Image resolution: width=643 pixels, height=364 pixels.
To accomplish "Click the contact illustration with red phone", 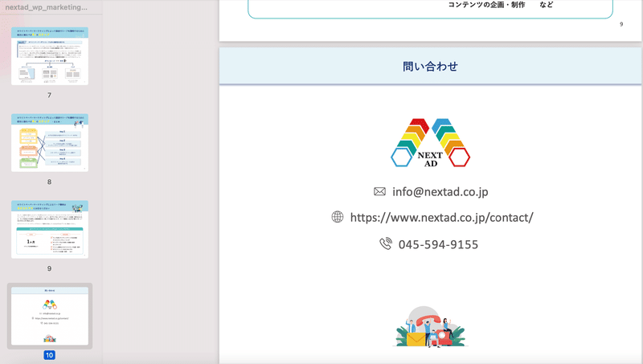I will coord(430,327).
